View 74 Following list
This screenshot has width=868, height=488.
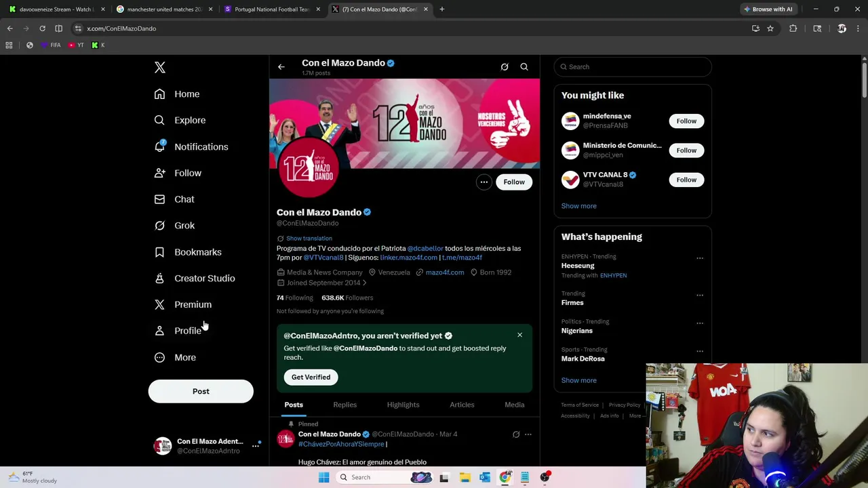click(295, 298)
